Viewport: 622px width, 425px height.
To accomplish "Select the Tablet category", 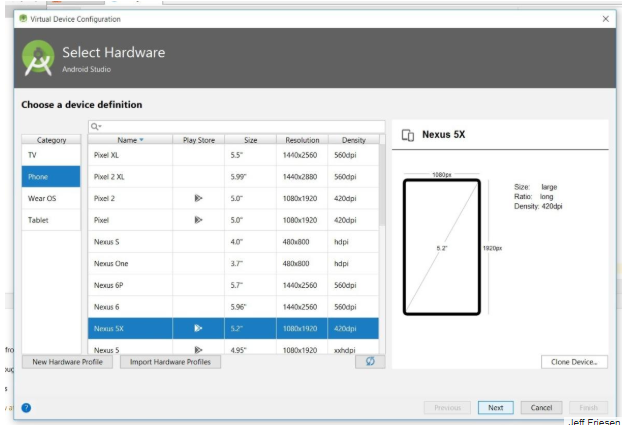I will [51, 220].
